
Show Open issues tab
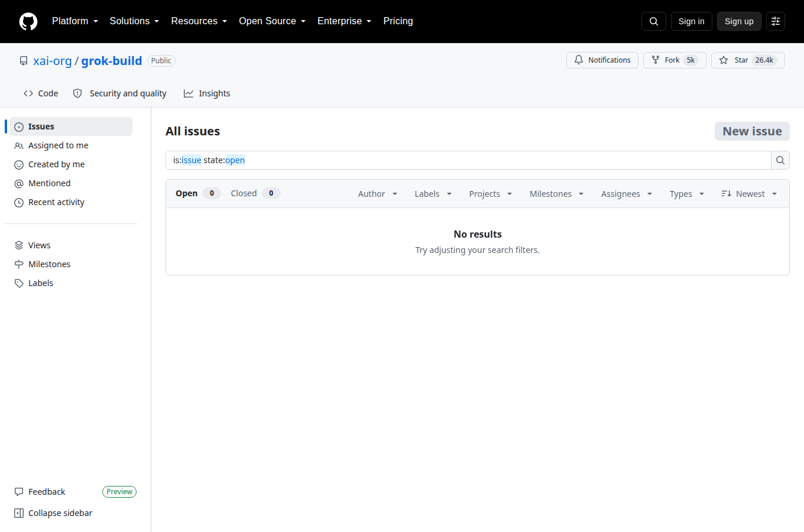pyautogui.click(x=198, y=193)
